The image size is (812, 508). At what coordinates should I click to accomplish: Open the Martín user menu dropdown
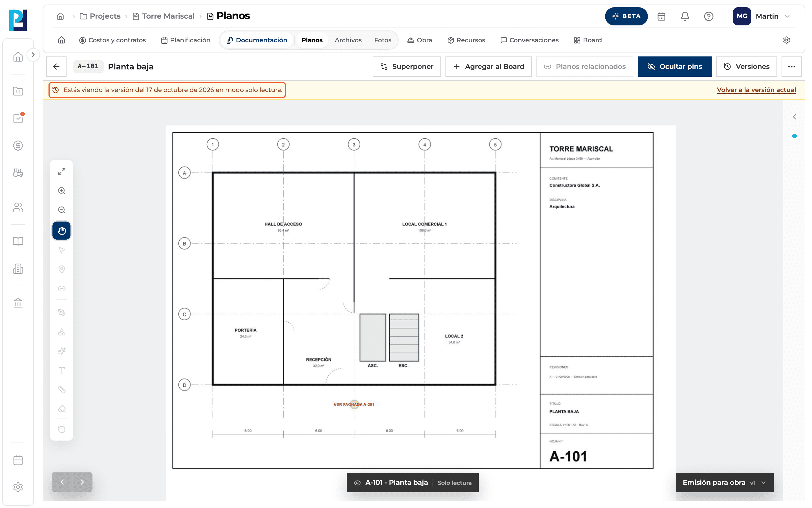[762, 16]
